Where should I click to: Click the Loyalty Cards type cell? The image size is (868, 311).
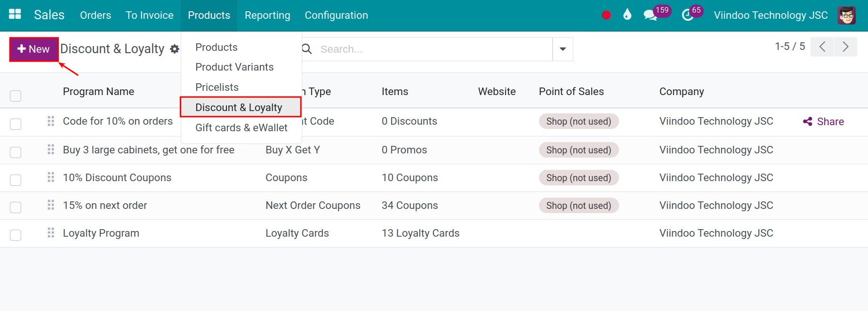click(297, 233)
